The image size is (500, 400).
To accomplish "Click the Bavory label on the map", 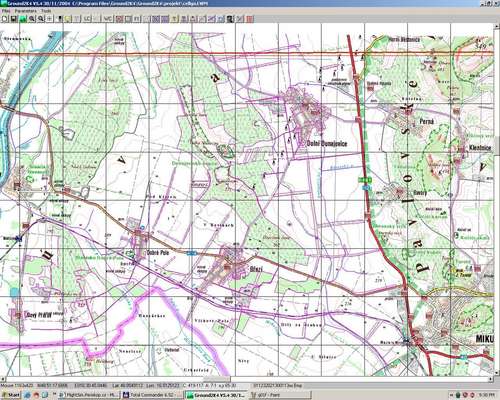I will pos(420,192).
